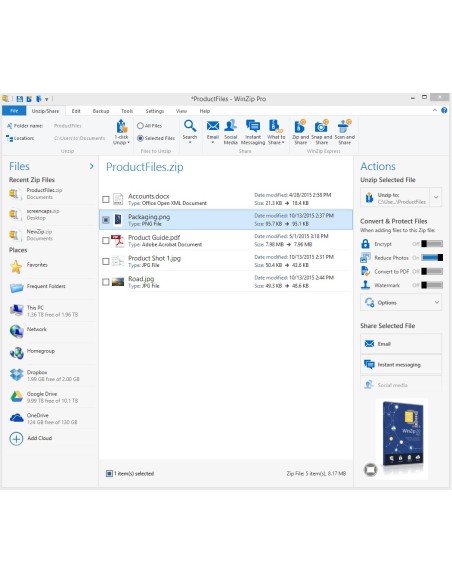Screen dimensions: 452x584
Task: Open the File tab
Action: coord(14,111)
